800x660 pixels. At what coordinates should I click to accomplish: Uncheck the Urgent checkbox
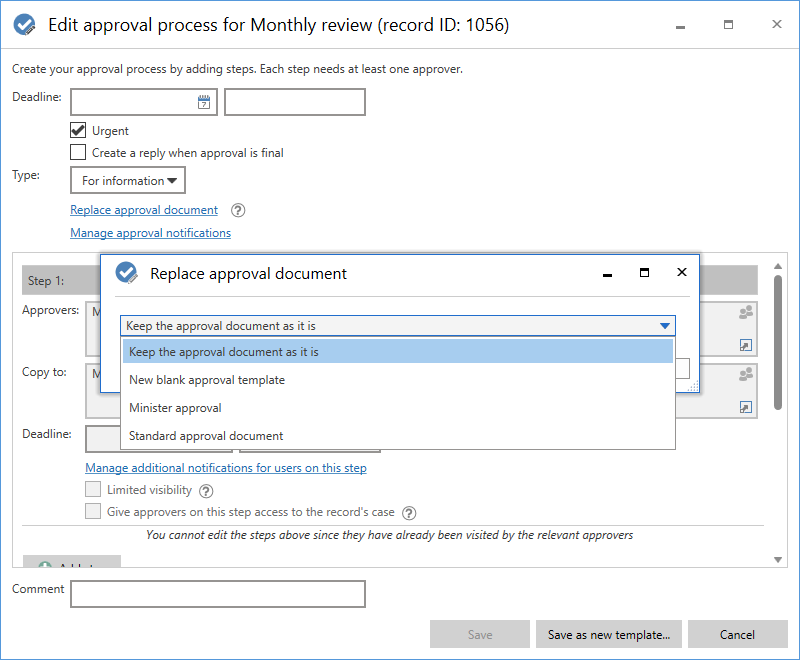coord(78,130)
